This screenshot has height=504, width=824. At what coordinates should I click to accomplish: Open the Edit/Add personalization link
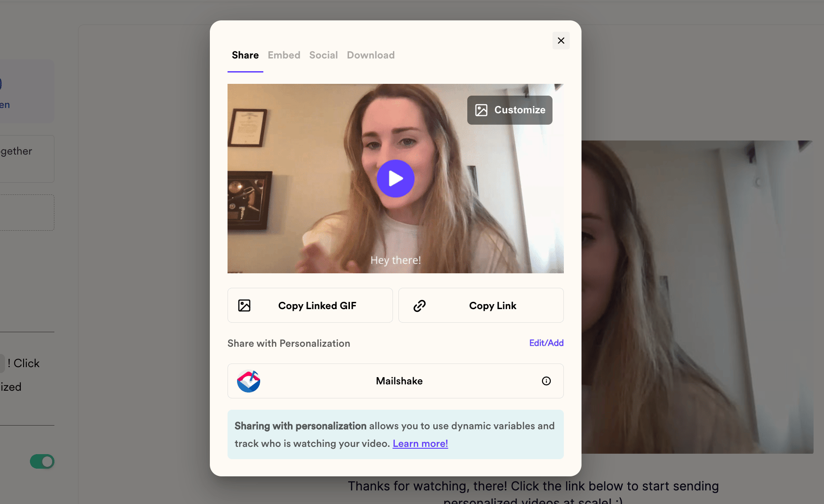pyautogui.click(x=546, y=343)
